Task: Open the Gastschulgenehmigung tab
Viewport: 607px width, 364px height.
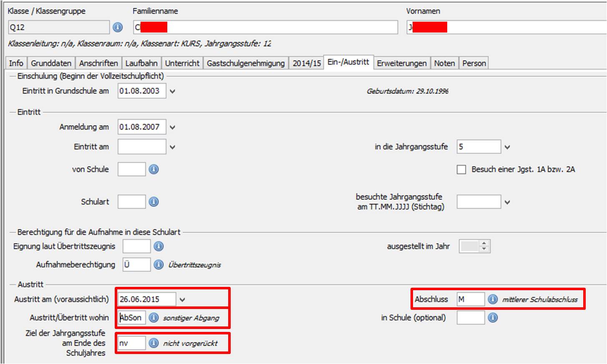Action: click(x=246, y=63)
